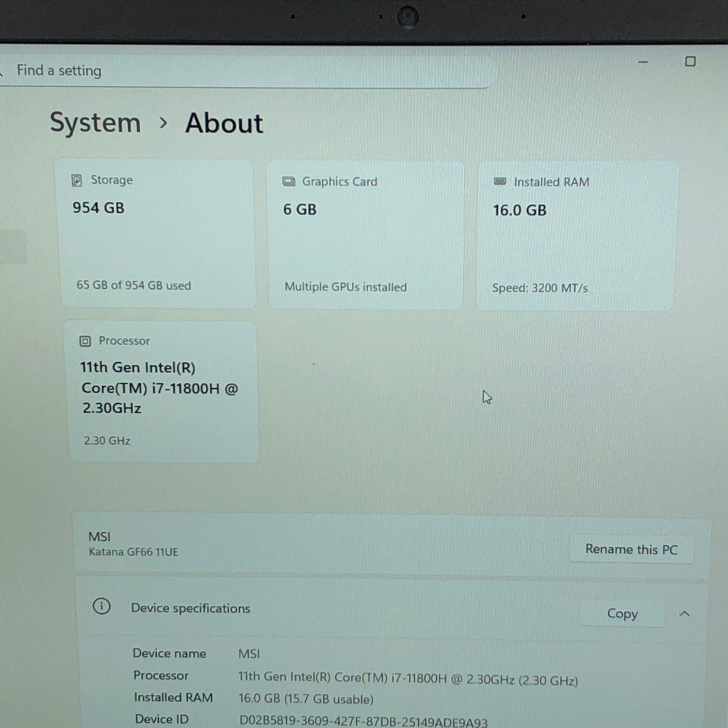Screen dimensions: 728x728
Task: Go back to System breadcrumb
Action: [95, 122]
